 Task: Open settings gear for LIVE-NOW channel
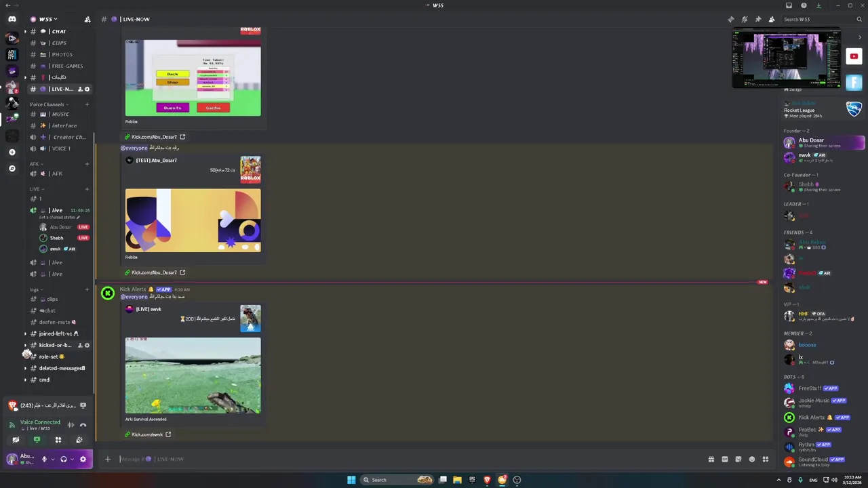tap(87, 89)
